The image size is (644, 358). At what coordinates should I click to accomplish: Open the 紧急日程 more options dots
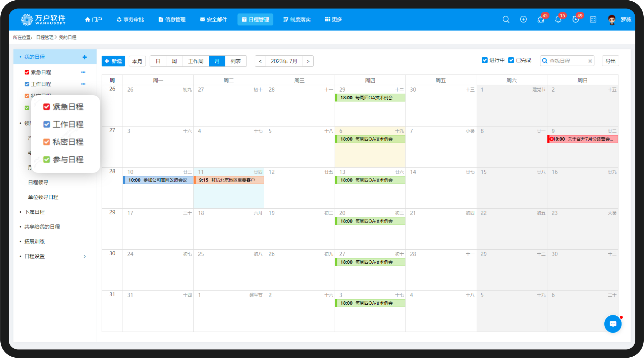[x=83, y=72]
